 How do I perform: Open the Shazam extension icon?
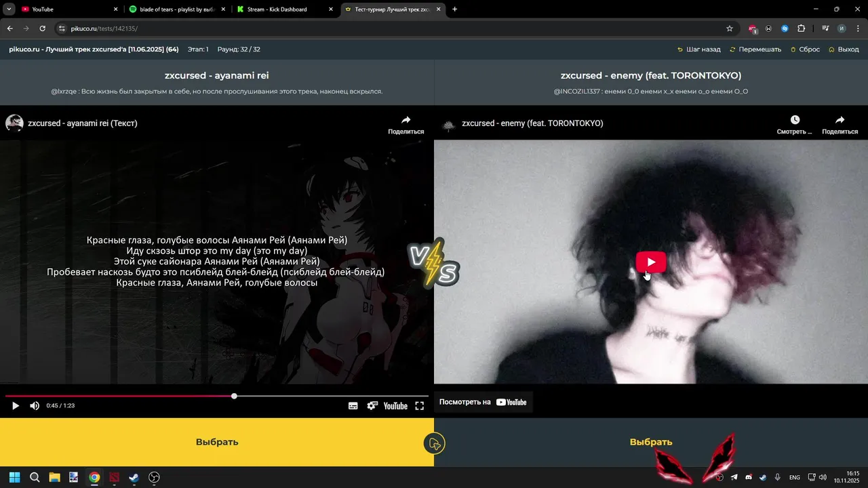(x=785, y=28)
